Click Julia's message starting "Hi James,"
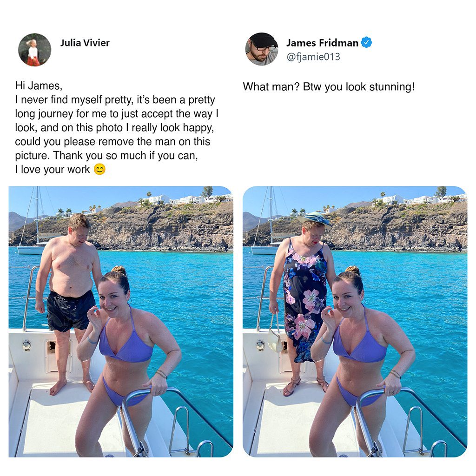 tap(117, 127)
